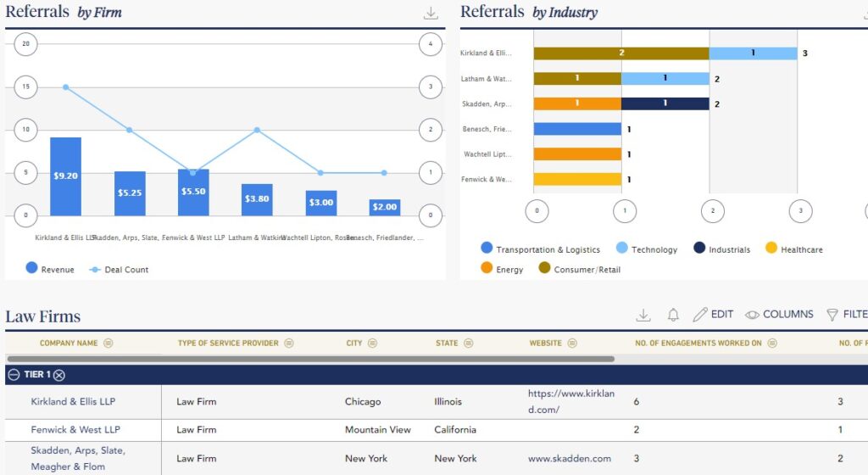Viewport: 868px width, 475px height.
Task: Sort by WEBSITE column header
Action: (545, 344)
